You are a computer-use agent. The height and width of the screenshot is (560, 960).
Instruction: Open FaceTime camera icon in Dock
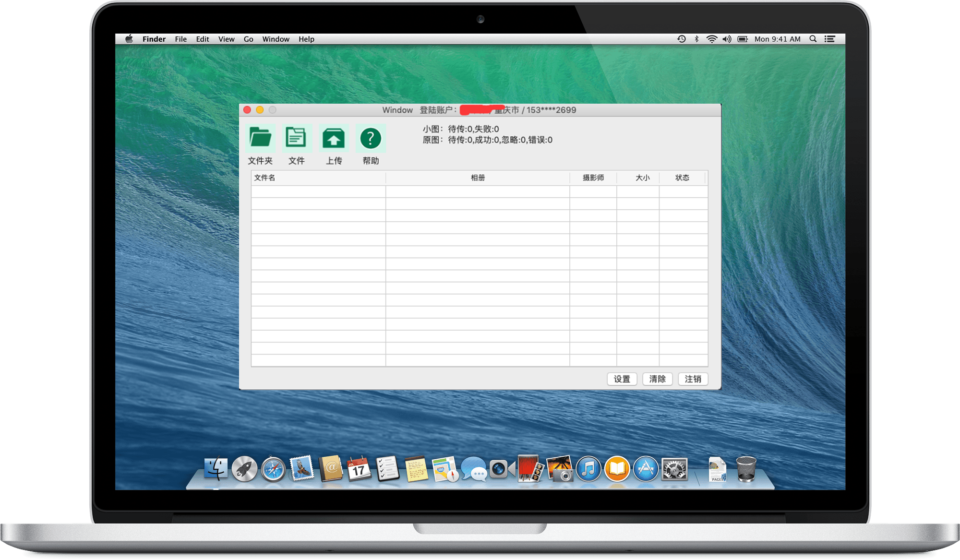(x=502, y=469)
